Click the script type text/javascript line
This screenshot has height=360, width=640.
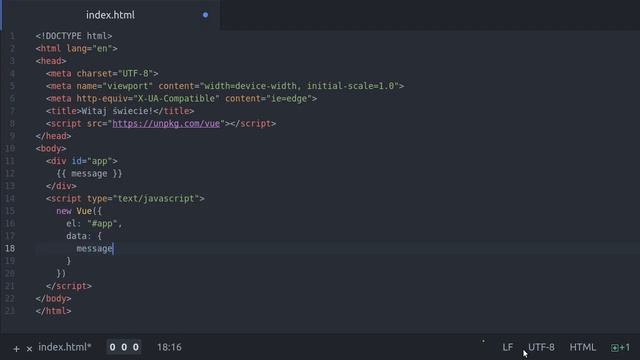pos(125,199)
